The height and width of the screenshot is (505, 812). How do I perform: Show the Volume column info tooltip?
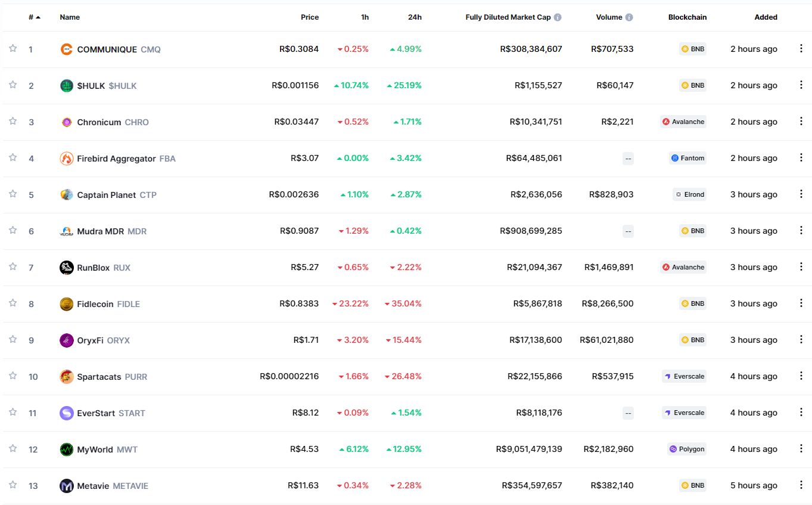click(629, 17)
